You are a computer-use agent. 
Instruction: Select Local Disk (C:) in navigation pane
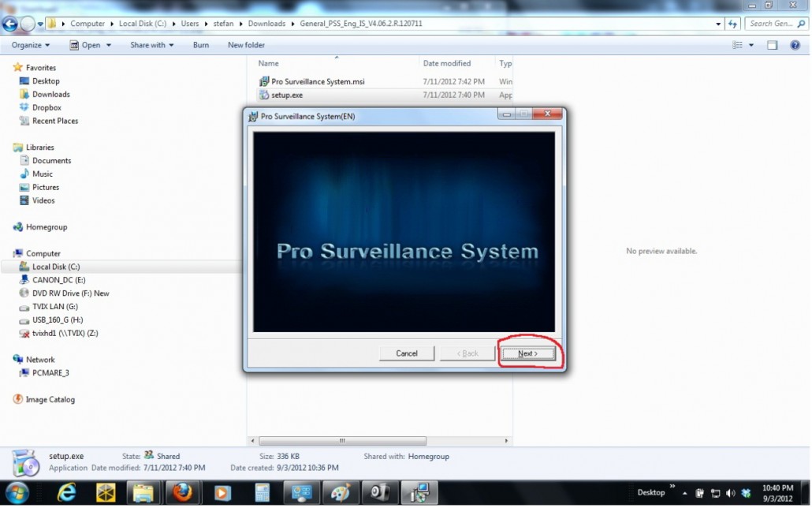point(55,267)
